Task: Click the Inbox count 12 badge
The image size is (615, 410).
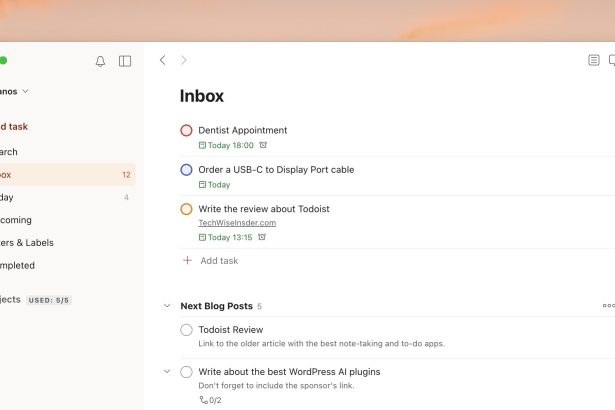Action: (126, 175)
